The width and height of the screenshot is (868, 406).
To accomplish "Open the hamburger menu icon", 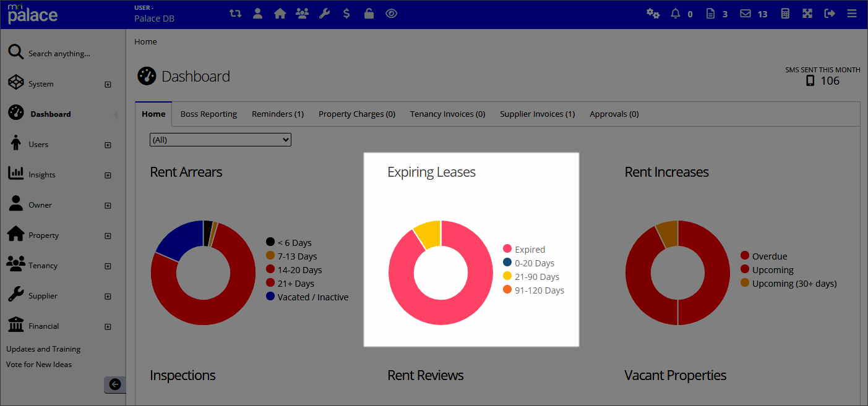I will [852, 13].
